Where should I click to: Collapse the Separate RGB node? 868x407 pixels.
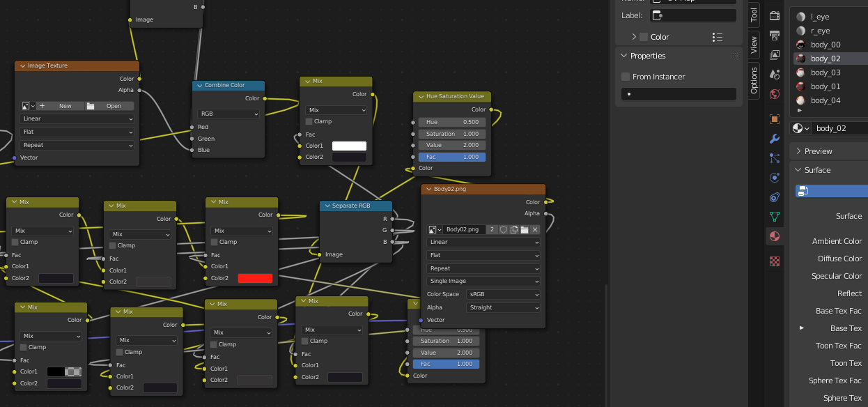(x=326, y=206)
